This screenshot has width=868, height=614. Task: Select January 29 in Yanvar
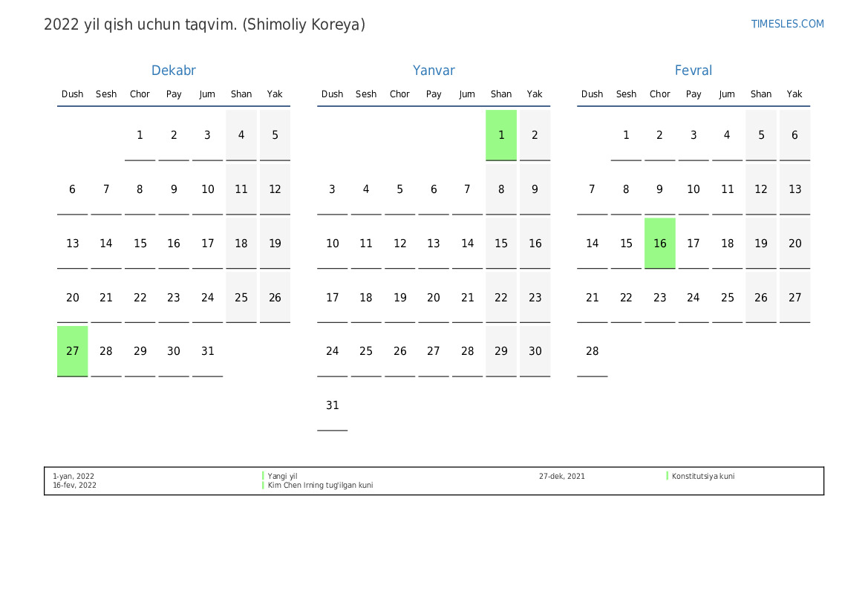(501, 351)
